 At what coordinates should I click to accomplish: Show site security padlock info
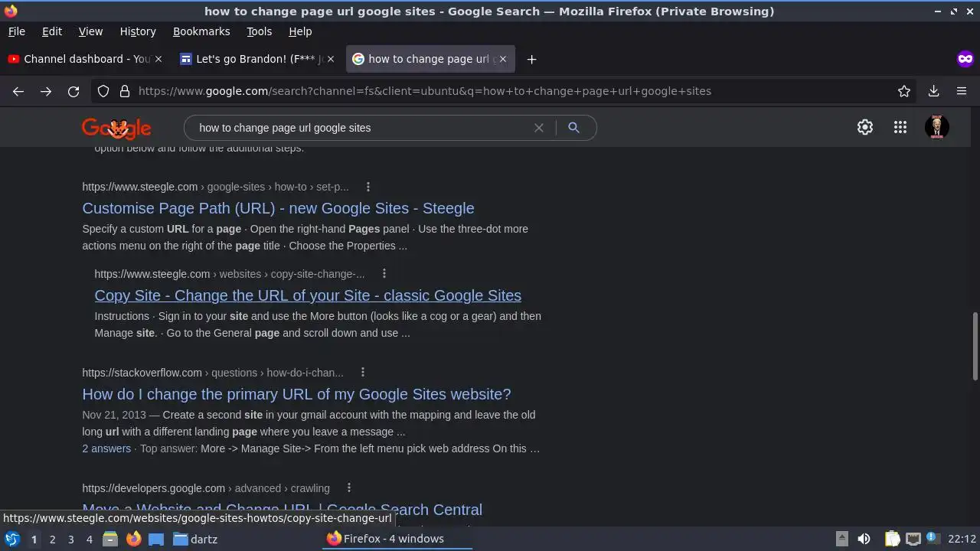pyautogui.click(x=125, y=91)
